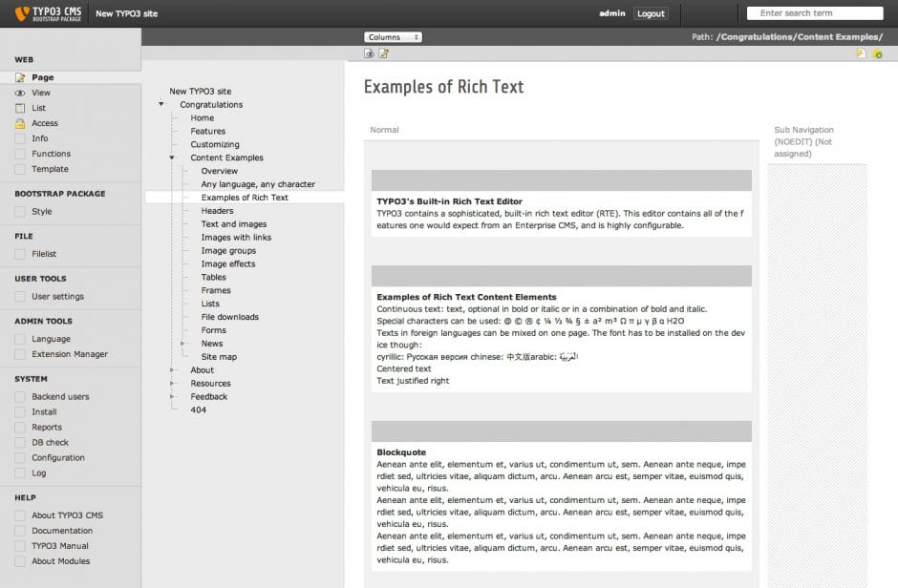The image size is (898, 588).
Task: Collapse the Content Examples tree node
Action: (x=172, y=157)
